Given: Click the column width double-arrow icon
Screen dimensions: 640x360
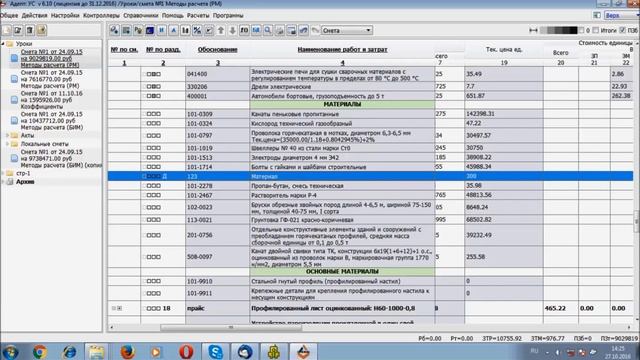Looking at the screenshot, I should click(533, 30).
